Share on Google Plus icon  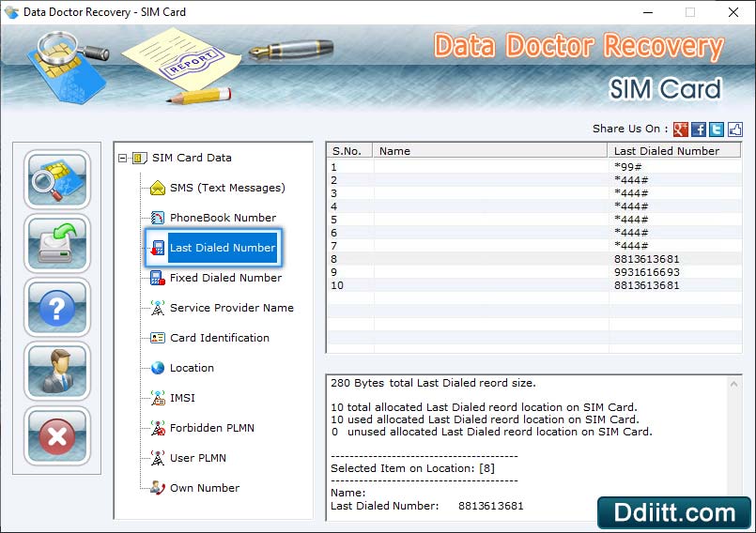pos(681,129)
